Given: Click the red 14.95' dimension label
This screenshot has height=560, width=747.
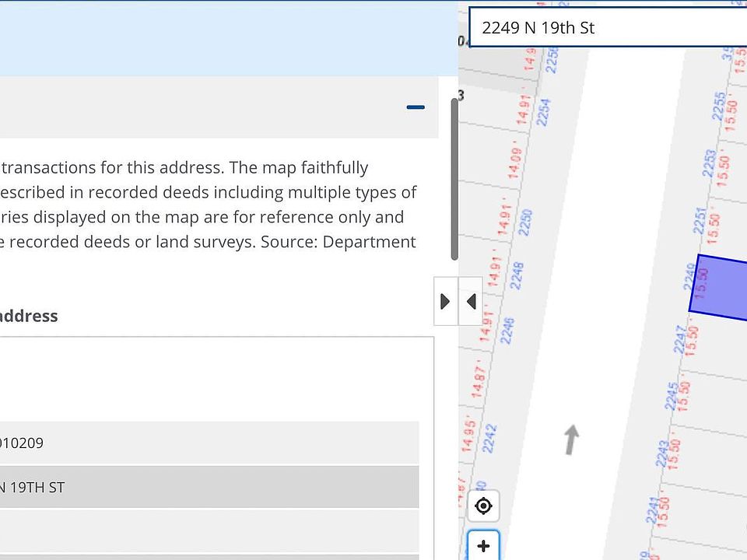Looking at the screenshot, I should pos(469,434).
